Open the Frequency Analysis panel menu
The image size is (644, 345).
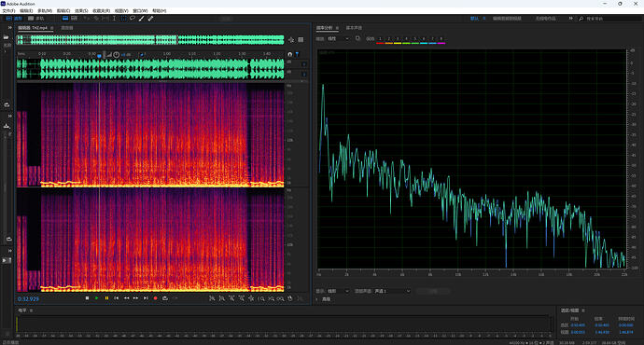tap(337, 28)
